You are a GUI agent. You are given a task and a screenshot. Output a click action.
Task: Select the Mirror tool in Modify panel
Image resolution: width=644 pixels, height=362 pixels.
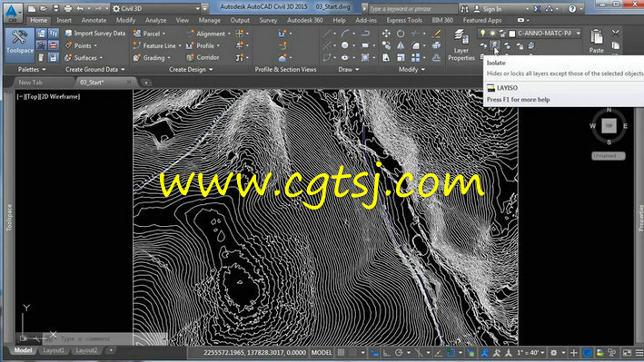[x=401, y=45]
